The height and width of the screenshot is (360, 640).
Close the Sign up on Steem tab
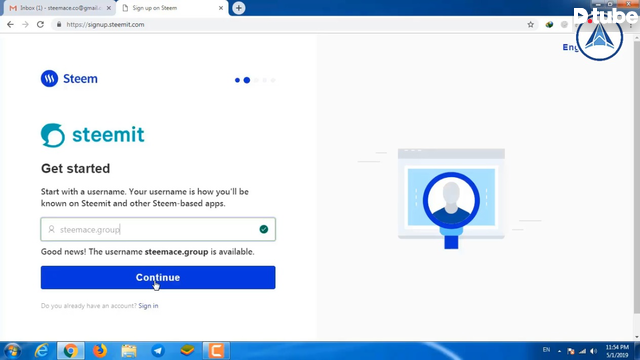click(221, 8)
